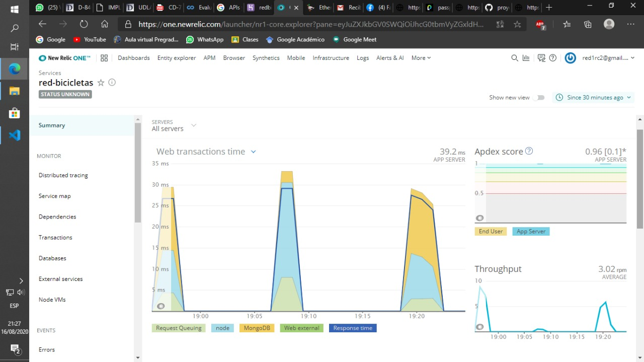Open the account dropdown red1rc2@gmail

click(609, 58)
